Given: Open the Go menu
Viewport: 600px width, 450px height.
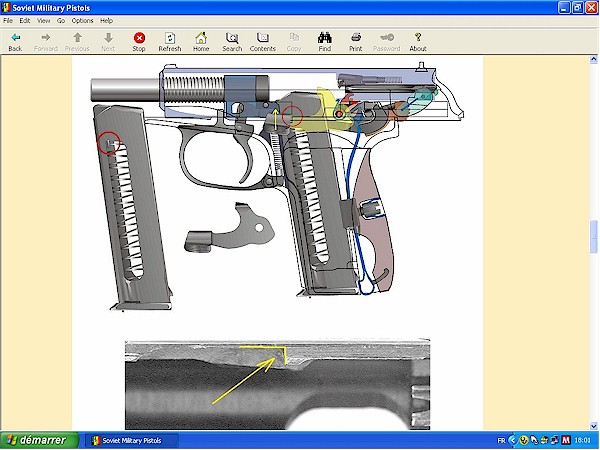Looking at the screenshot, I should [61, 21].
